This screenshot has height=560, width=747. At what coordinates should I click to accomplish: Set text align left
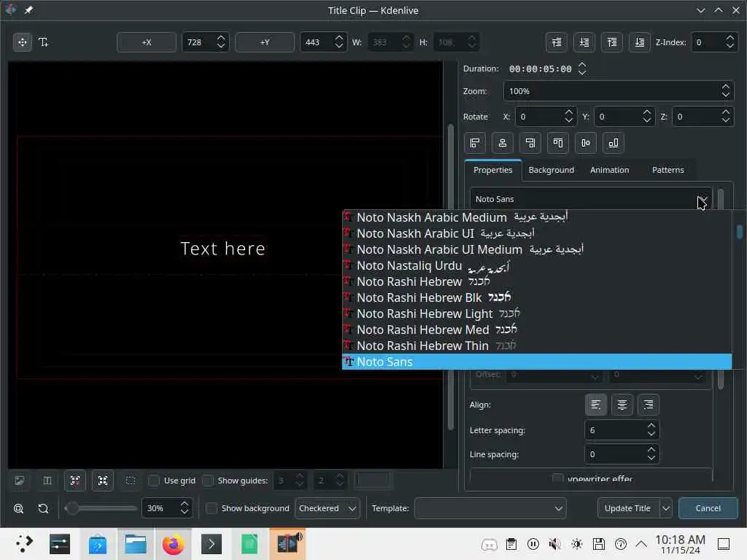point(596,405)
